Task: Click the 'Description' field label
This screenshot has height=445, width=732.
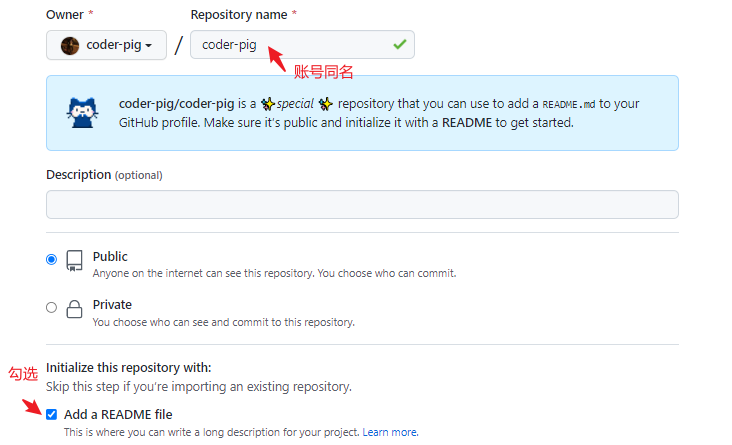Action: point(78,175)
